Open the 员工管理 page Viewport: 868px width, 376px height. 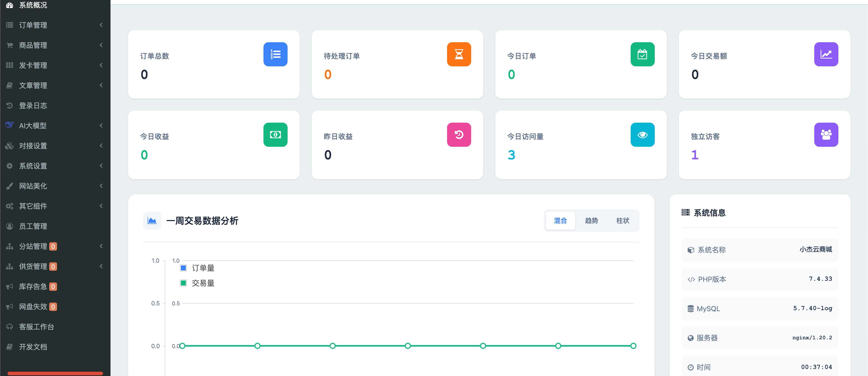pyautogui.click(x=55, y=226)
